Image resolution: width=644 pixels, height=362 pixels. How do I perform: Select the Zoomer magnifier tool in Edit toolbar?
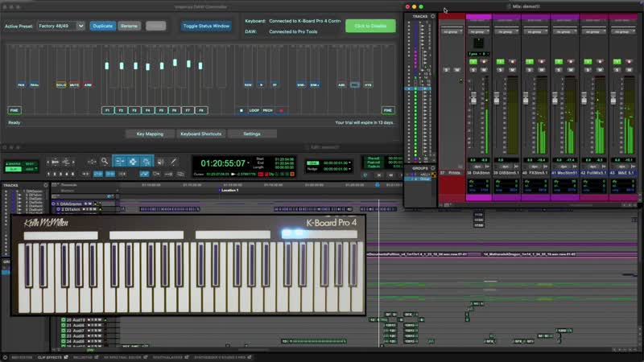(x=105, y=162)
